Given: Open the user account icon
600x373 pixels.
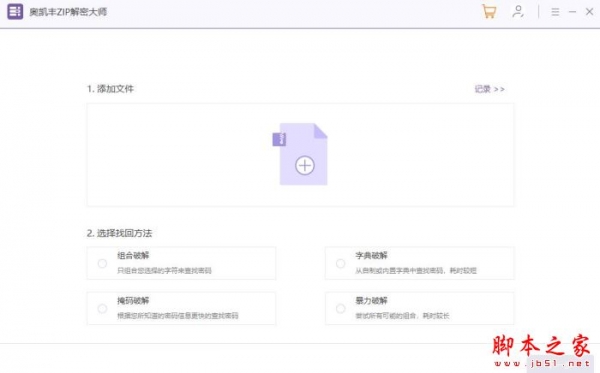Looking at the screenshot, I should pyautogui.click(x=518, y=11).
